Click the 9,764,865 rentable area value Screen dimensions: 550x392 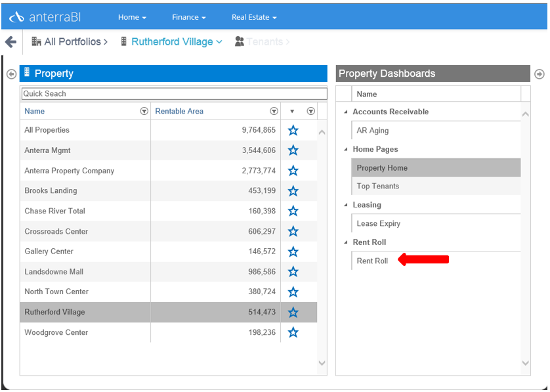pos(259,130)
